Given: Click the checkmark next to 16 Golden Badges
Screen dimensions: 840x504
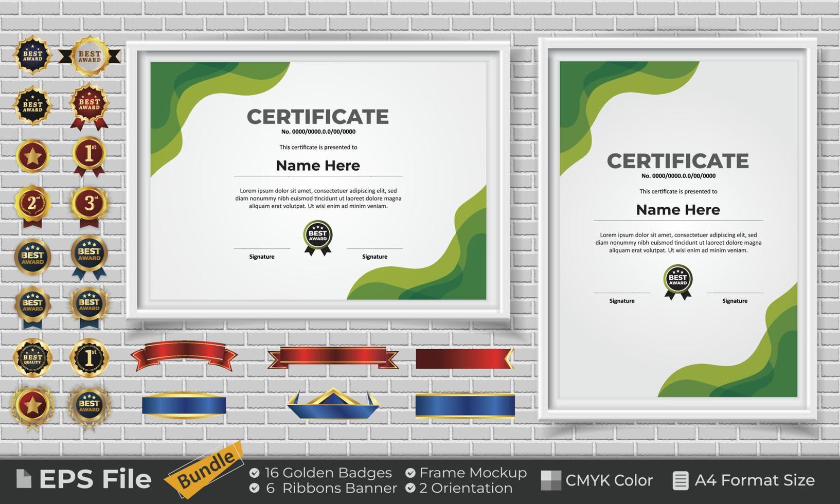Looking at the screenshot, I should tap(254, 473).
